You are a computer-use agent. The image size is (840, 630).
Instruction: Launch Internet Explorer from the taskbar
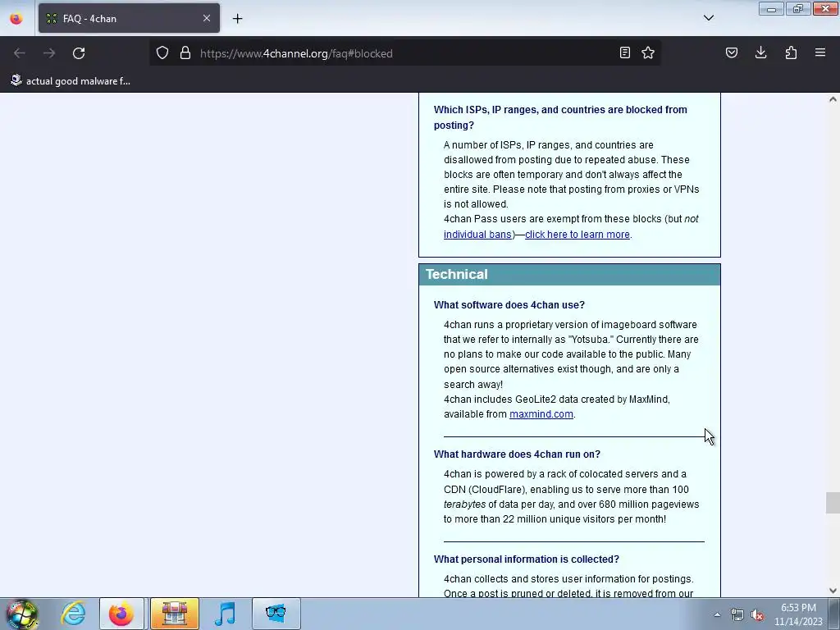73,614
